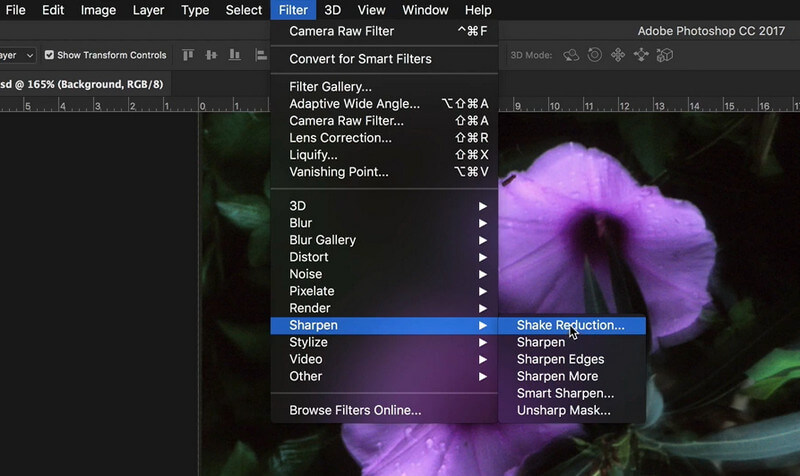The width and height of the screenshot is (800, 476).
Task: Expand the Distort submenu
Action: click(x=384, y=257)
